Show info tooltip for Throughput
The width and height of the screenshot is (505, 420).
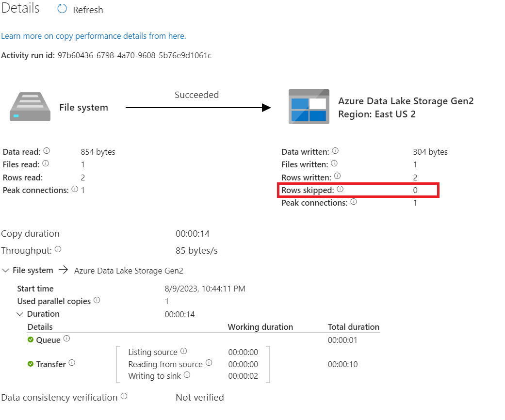coord(58,249)
